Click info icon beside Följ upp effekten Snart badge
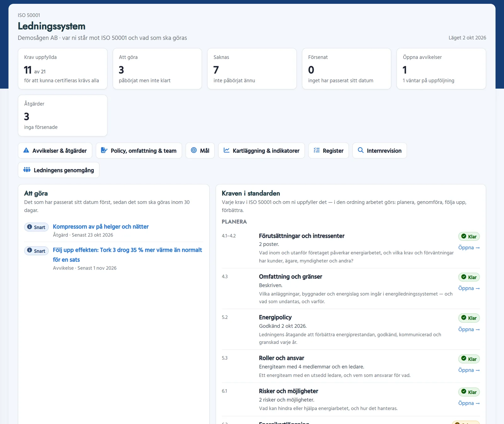 pos(30,250)
